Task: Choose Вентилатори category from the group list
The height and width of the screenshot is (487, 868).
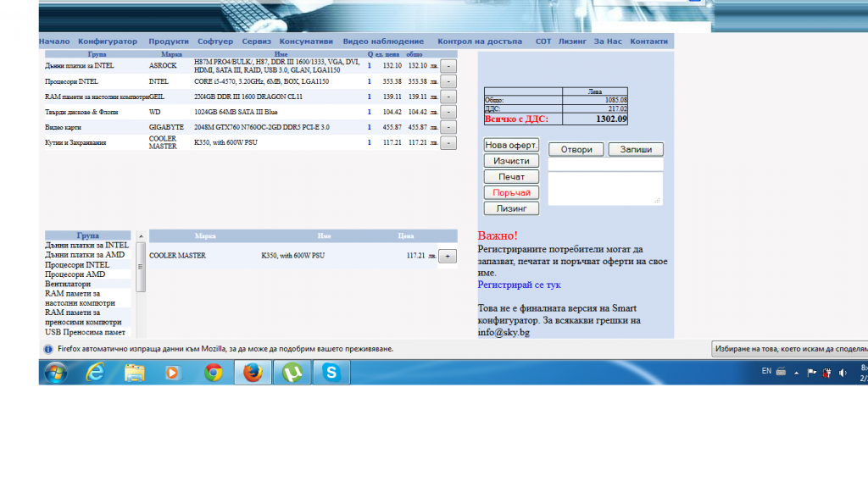Action: (x=68, y=284)
